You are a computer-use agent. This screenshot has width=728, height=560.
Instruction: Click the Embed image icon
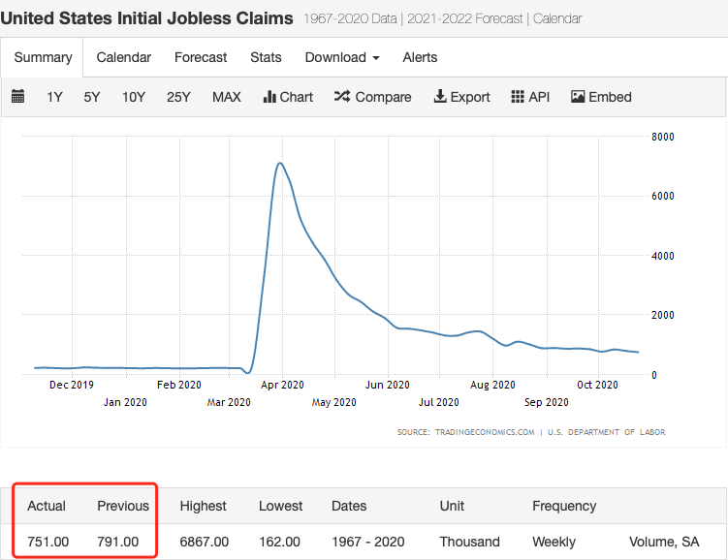(578, 97)
